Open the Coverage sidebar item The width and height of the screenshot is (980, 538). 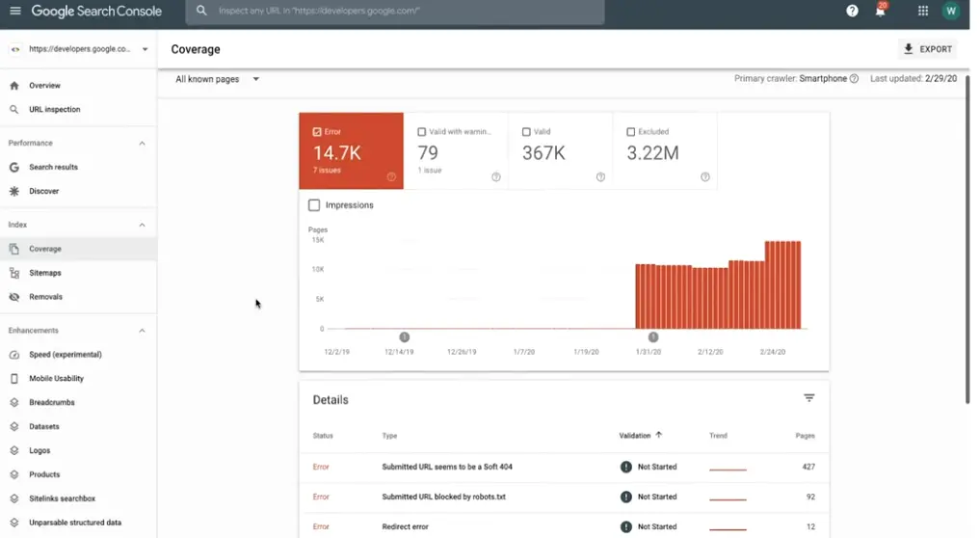(x=78, y=249)
